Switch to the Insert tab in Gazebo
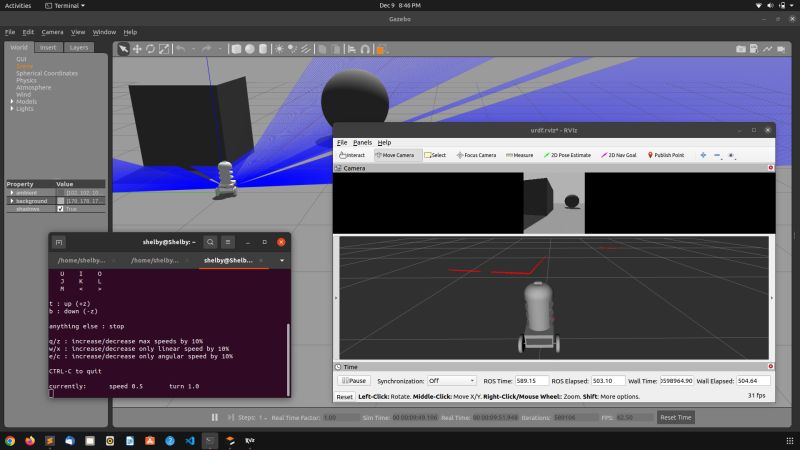The image size is (800, 450). 48,47
